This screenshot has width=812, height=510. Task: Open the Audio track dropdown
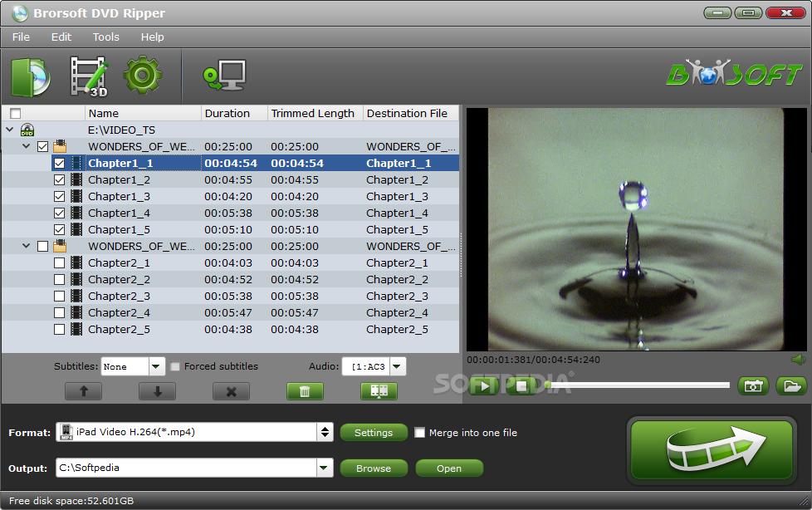(x=397, y=366)
